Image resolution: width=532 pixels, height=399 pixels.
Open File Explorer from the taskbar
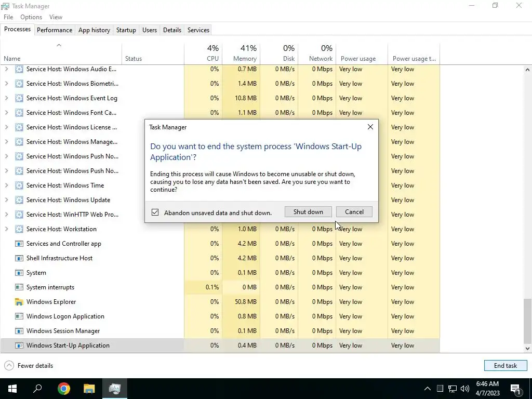tap(89, 389)
